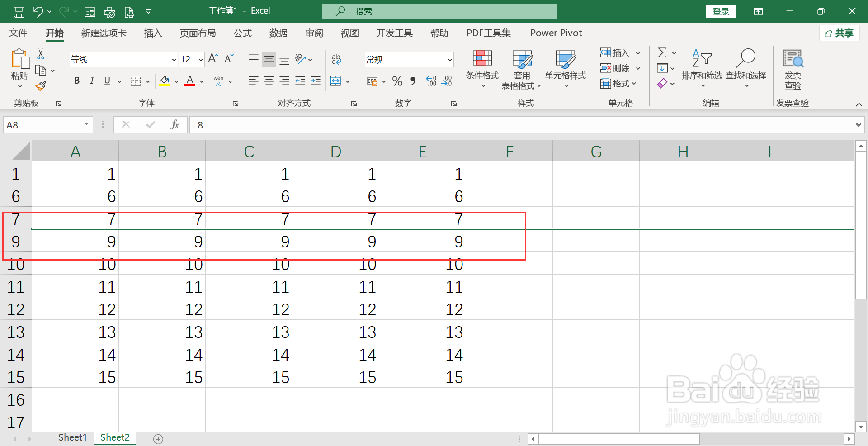Click Select All corner triangle

[21, 151]
